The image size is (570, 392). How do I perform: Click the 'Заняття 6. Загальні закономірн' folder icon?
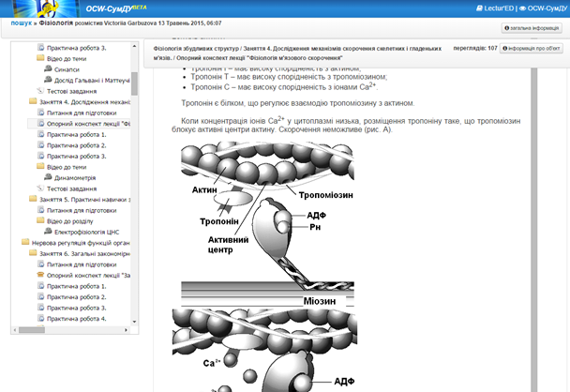(x=33, y=253)
